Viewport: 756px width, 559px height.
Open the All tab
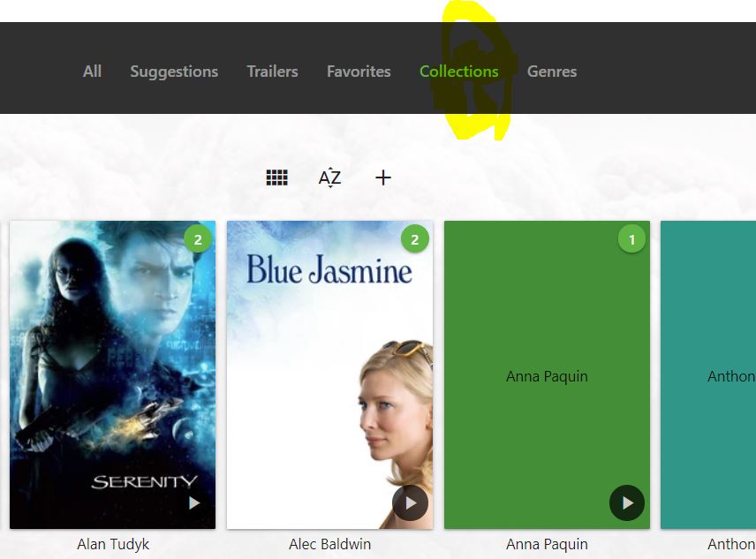[x=92, y=72]
